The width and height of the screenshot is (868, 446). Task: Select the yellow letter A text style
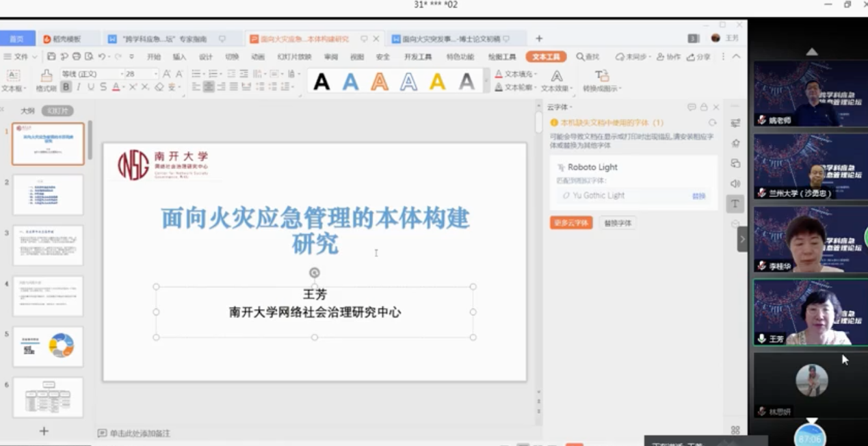tap(438, 82)
